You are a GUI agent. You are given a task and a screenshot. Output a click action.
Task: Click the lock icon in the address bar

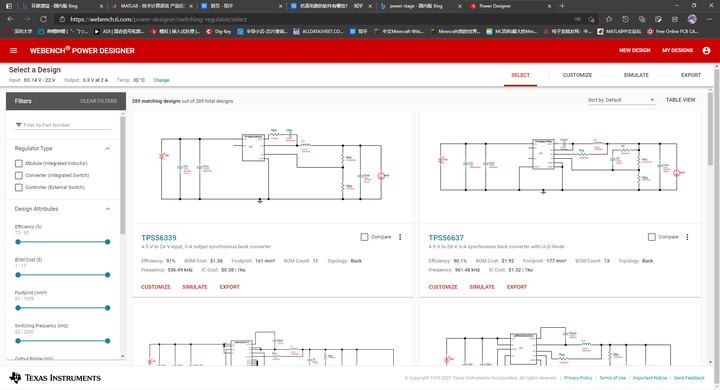[62, 19]
